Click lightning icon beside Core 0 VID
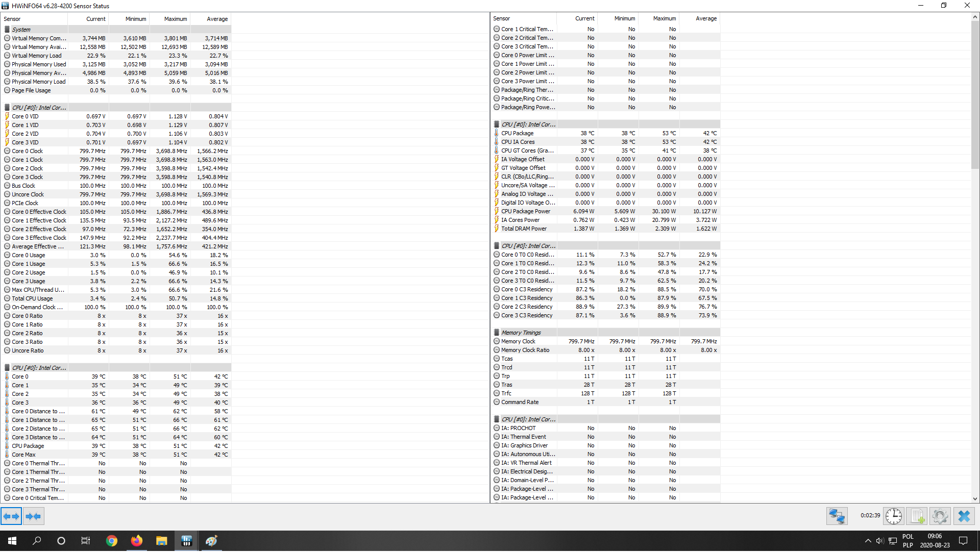Image resolution: width=980 pixels, height=552 pixels. (7, 116)
